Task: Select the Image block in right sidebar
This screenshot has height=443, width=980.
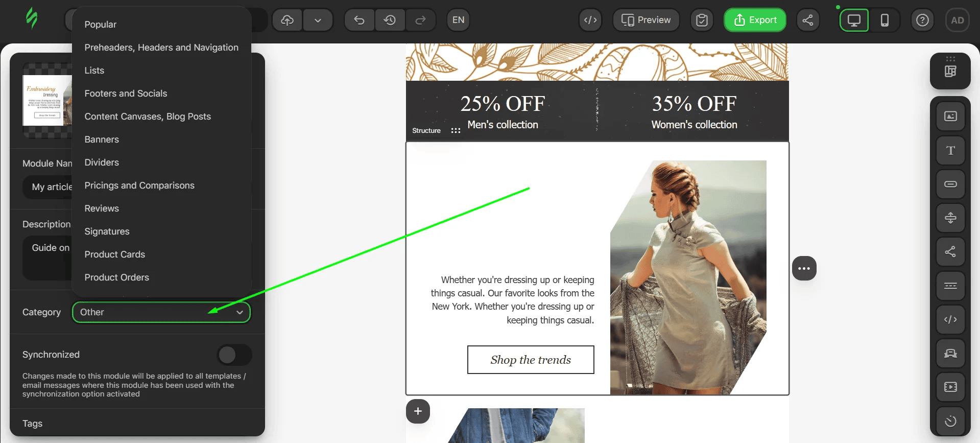Action: pyautogui.click(x=950, y=116)
